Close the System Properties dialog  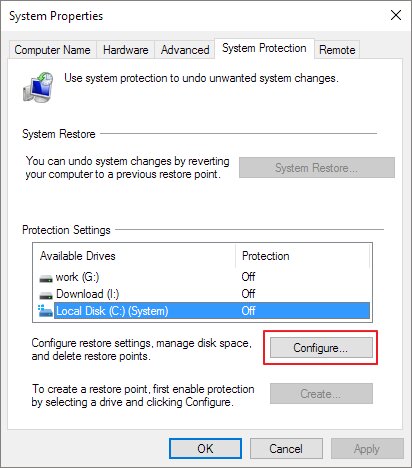pos(396,15)
